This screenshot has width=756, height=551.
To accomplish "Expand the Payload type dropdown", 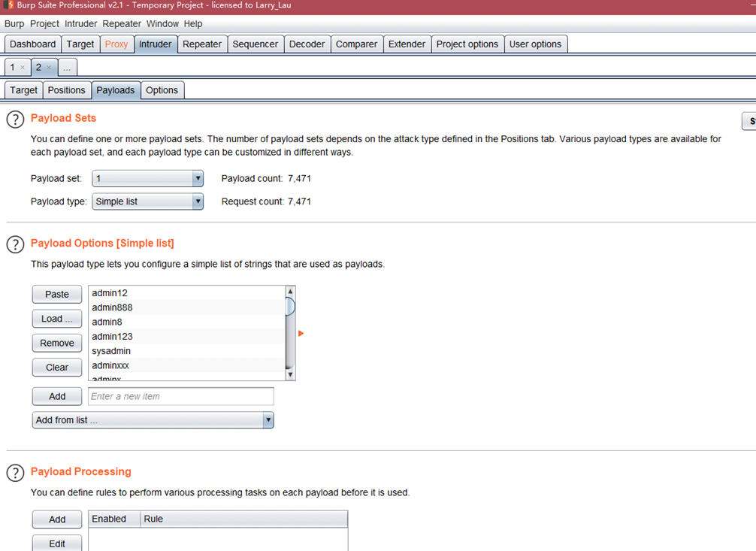I will click(198, 201).
